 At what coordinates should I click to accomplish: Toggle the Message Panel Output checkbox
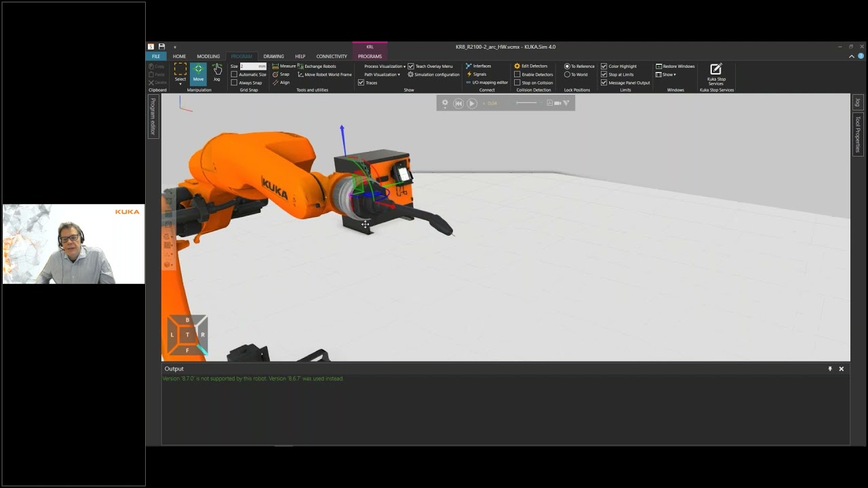[604, 83]
